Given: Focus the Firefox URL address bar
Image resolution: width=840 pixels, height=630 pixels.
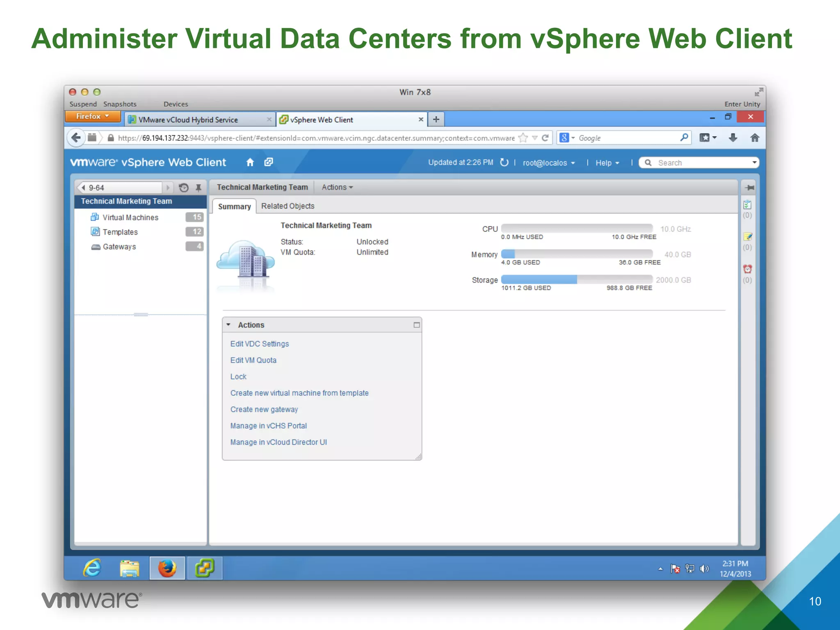Looking at the screenshot, I should [316, 138].
